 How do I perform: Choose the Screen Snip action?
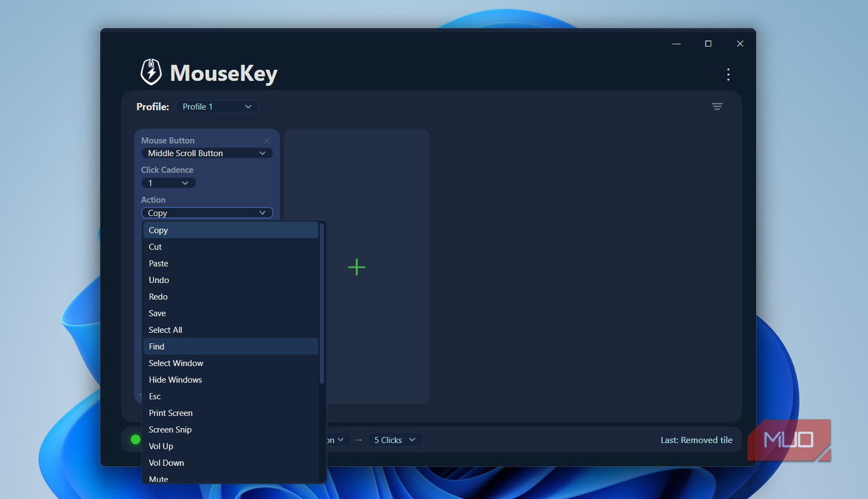(231, 429)
